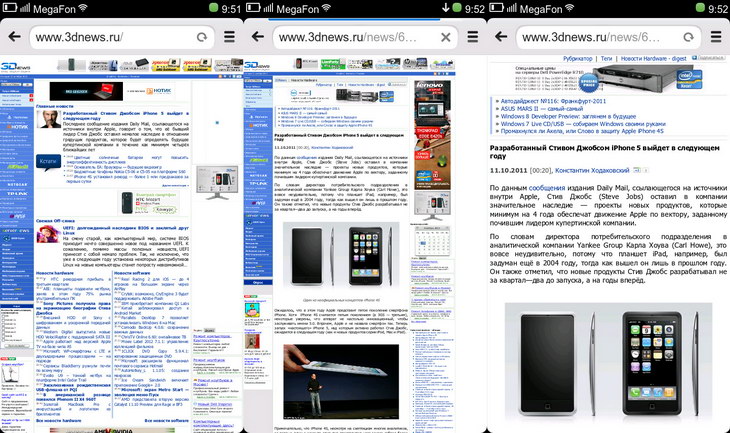Open iPhone 5 headline in left screen
The image size is (730, 433).
click(x=126, y=115)
